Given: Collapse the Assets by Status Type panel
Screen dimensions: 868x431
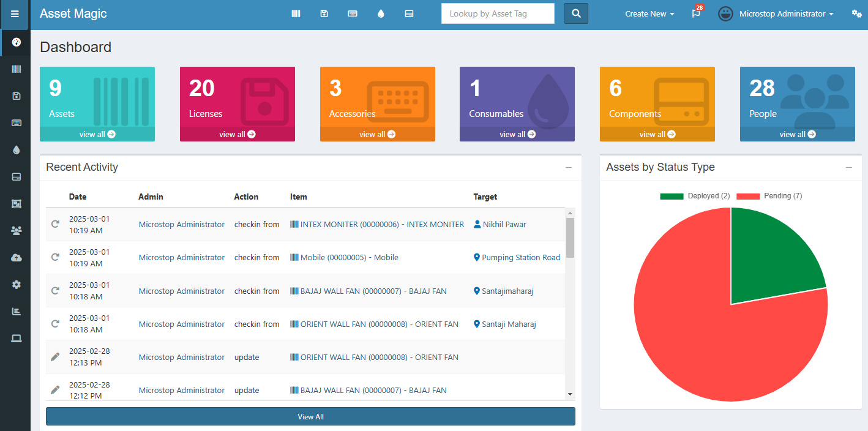Looking at the screenshot, I should click(x=849, y=167).
